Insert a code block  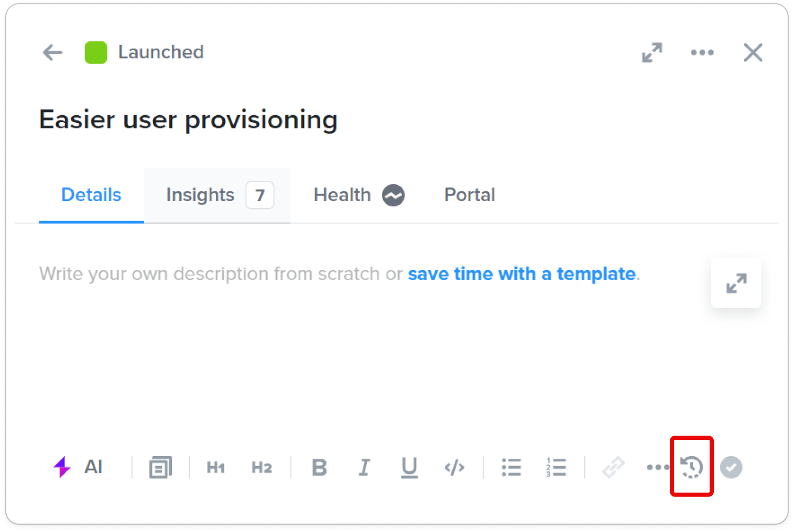pyautogui.click(x=454, y=467)
